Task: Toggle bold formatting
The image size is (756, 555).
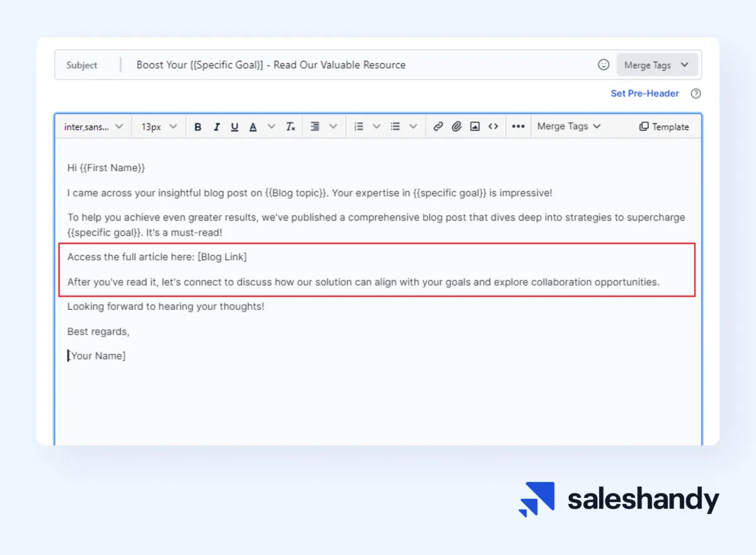Action: pyautogui.click(x=198, y=127)
